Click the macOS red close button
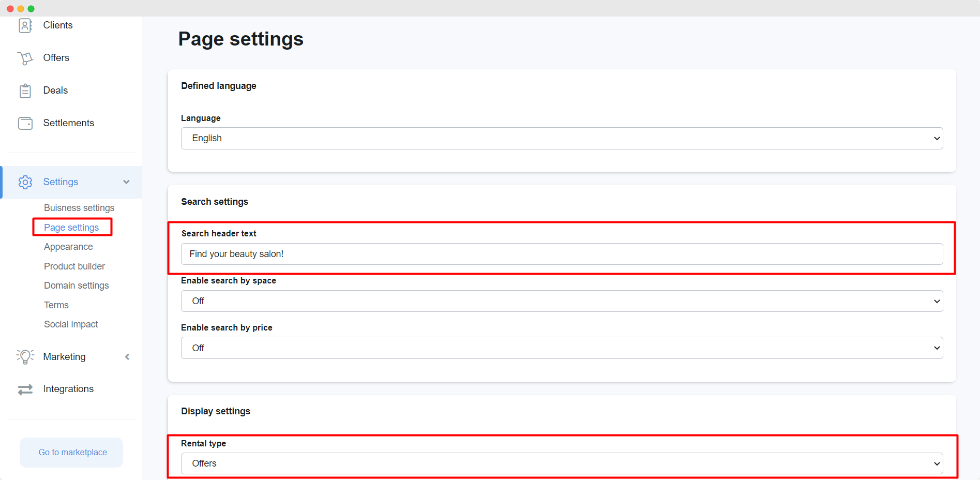Viewport: 980px width, 480px height. (10, 9)
